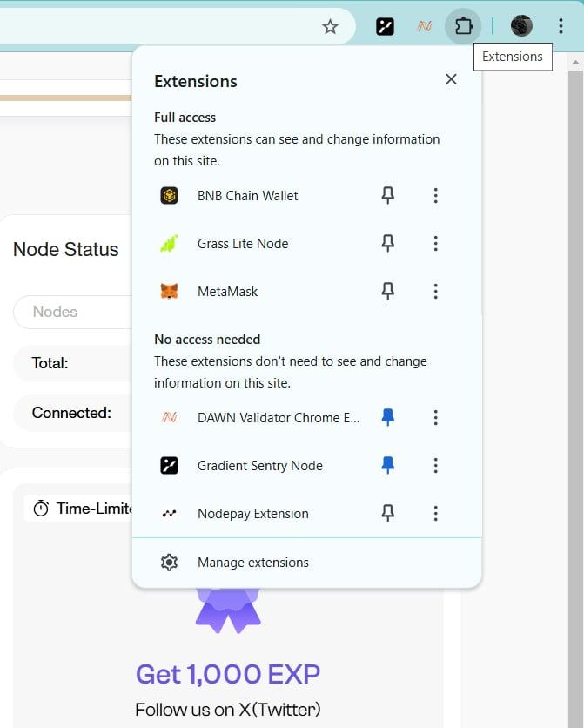Pin BNB Chain Wallet to toolbar
This screenshot has height=728, width=584.
point(388,196)
